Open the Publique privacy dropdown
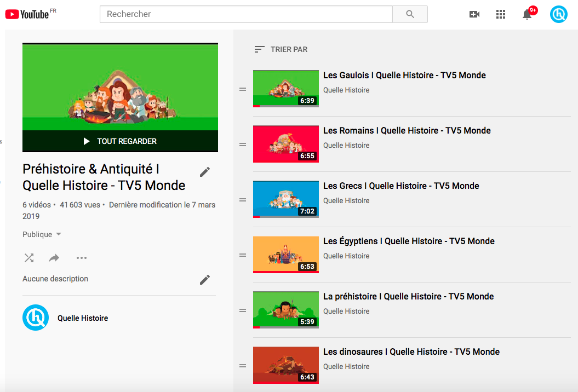This screenshot has width=578, height=392. coord(42,234)
